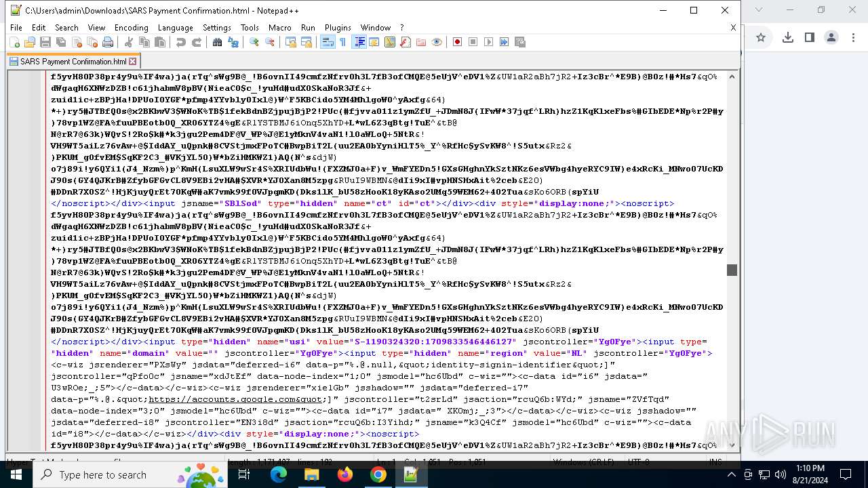Click Chrome window's bookmark star icon

pos(761,37)
